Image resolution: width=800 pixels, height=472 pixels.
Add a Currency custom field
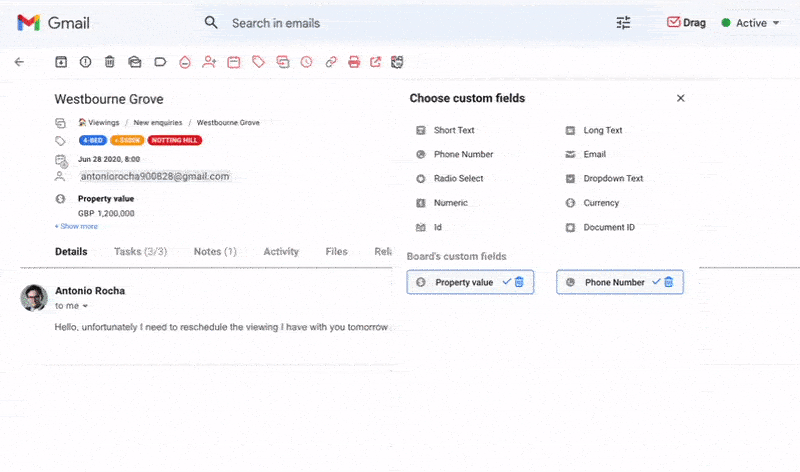[601, 203]
